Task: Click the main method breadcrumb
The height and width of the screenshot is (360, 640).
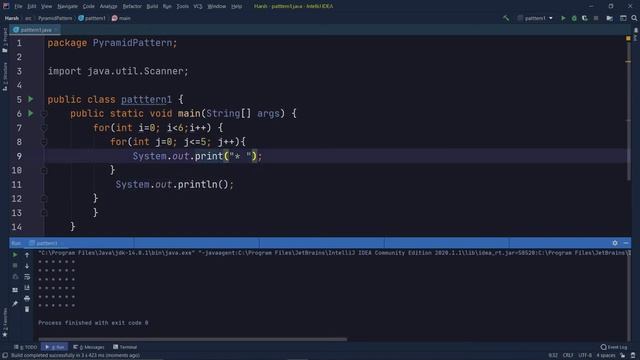Action: pyautogui.click(x=121, y=18)
